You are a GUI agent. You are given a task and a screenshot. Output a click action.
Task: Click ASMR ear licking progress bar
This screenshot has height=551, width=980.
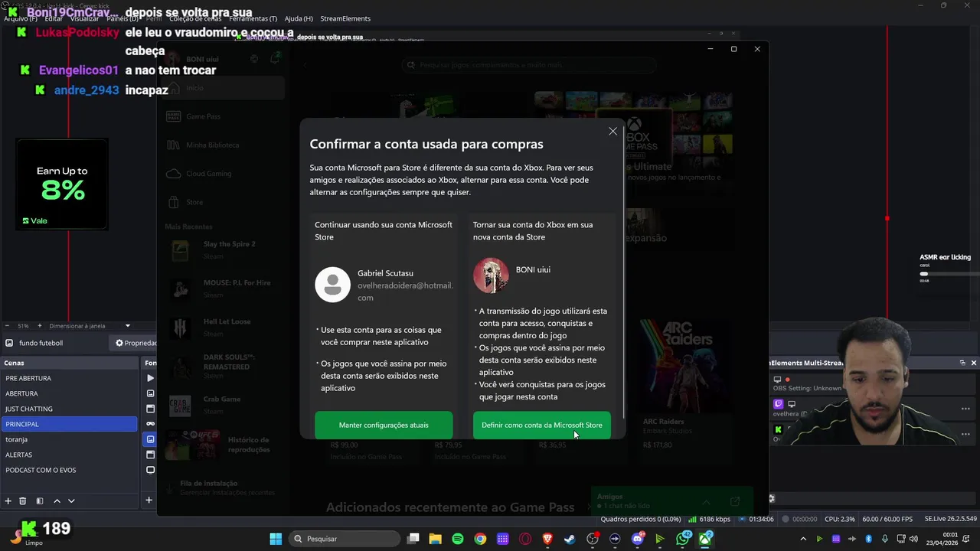(x=949, y=273)
